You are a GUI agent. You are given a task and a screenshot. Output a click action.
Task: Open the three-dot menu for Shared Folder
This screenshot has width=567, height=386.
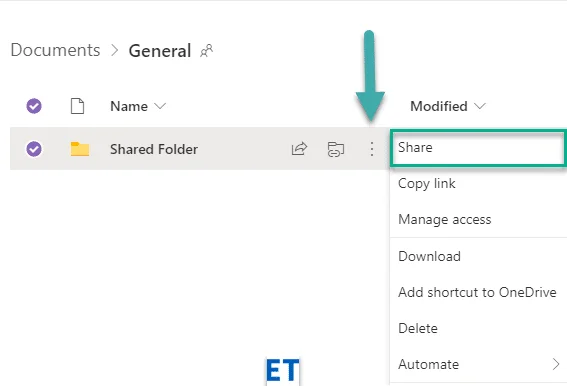pyautogui.click(x=372, y=149)
